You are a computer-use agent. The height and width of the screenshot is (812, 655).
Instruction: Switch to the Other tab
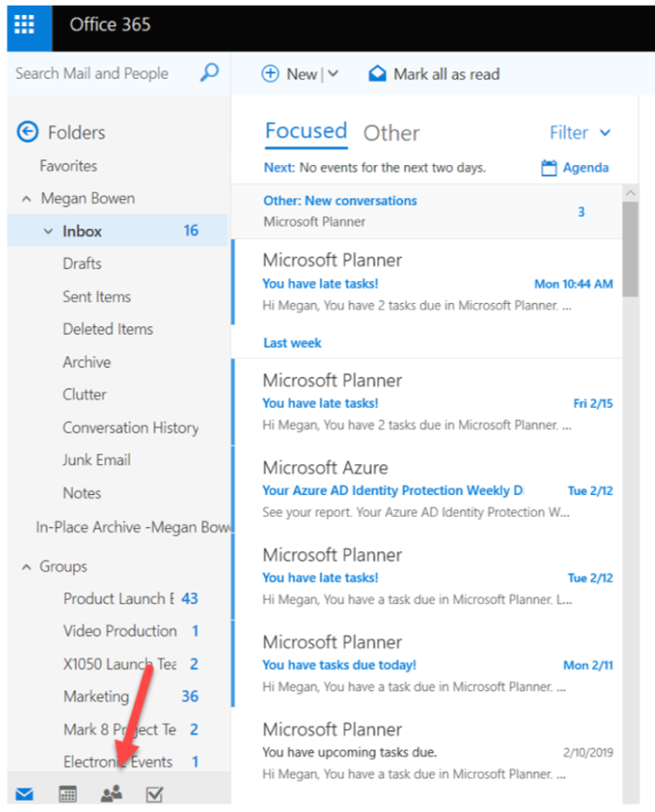point(391,133)
